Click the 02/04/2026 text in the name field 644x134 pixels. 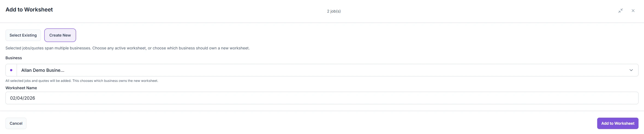(x=23, y=98)
